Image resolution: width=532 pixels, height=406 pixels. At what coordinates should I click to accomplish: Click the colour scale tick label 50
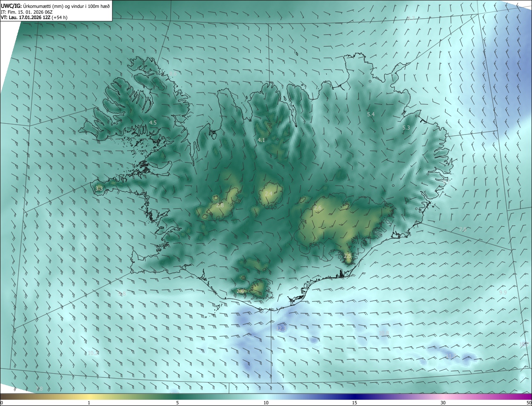click(x=529, y=403)
